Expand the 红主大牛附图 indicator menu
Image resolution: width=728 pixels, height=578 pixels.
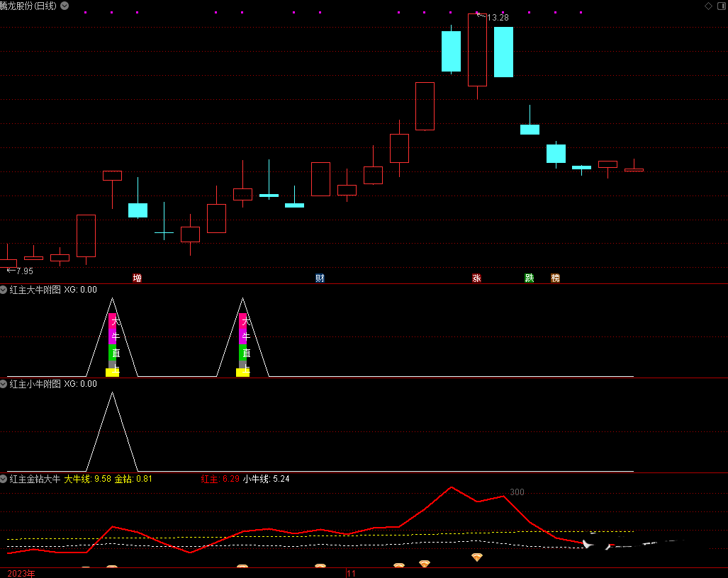coord(4,290)
